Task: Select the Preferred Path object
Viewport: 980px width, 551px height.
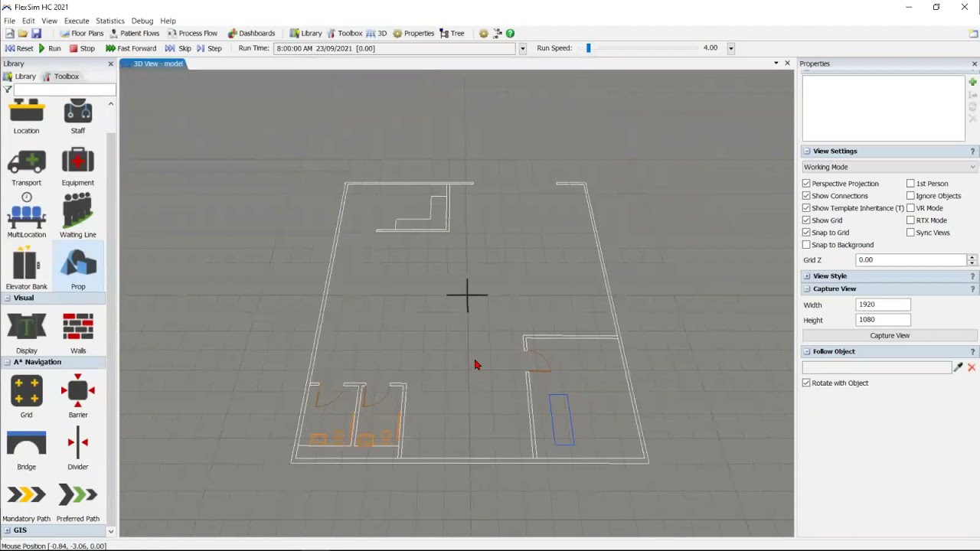Action: pyautogui.click(x=77, y=502)
